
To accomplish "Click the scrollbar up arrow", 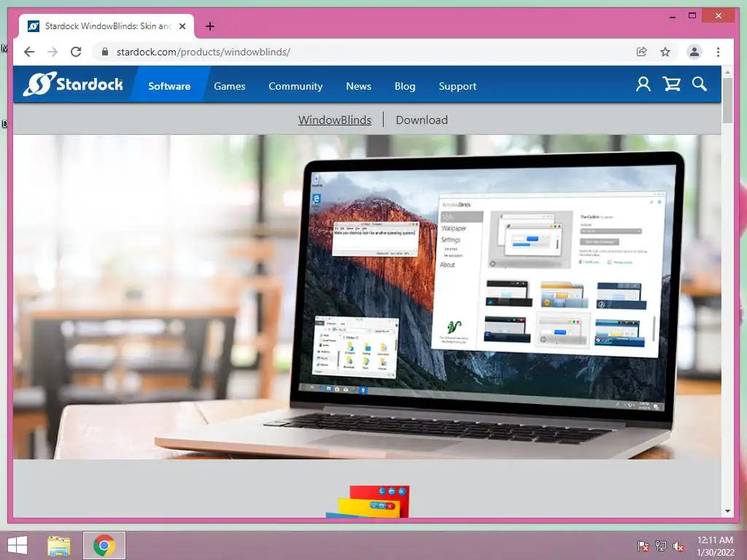I will pos(727,72).
